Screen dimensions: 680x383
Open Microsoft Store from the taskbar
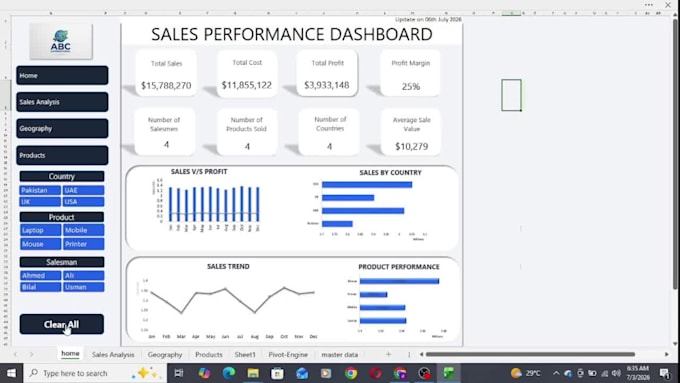click(277, 373)
